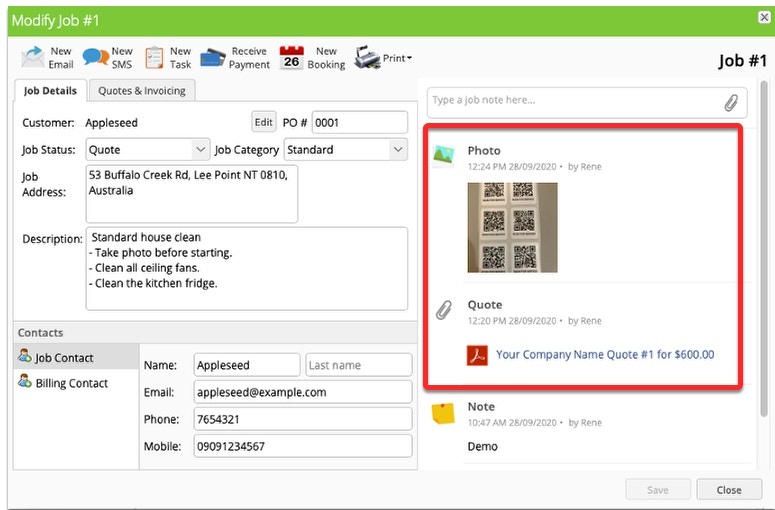Click the New Task clipboard icon
The width and height of the screenshot is (775, 510).
point(154,58)
